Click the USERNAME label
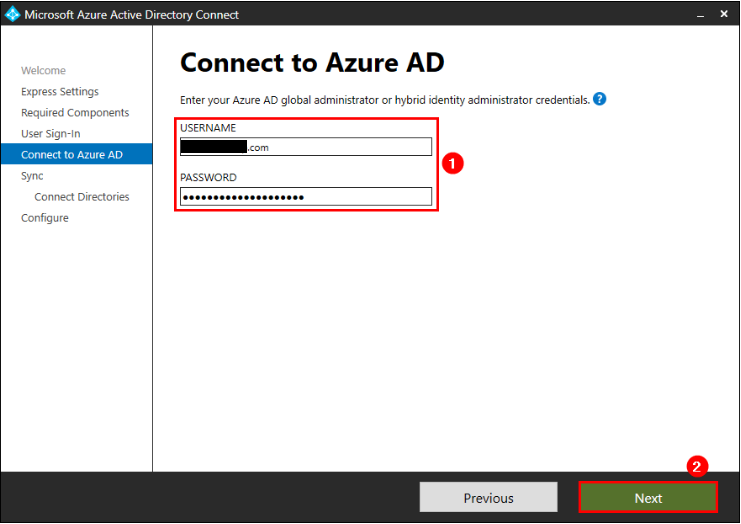 point(208,128)
